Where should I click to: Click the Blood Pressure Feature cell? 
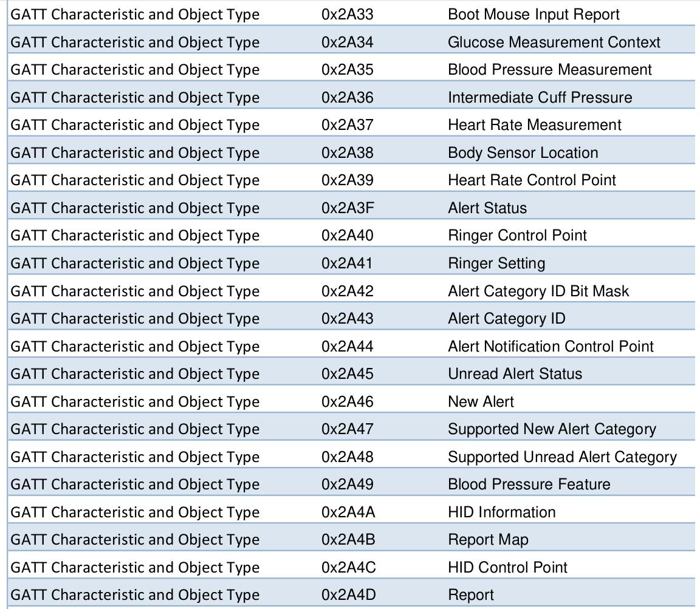point(529,485)
